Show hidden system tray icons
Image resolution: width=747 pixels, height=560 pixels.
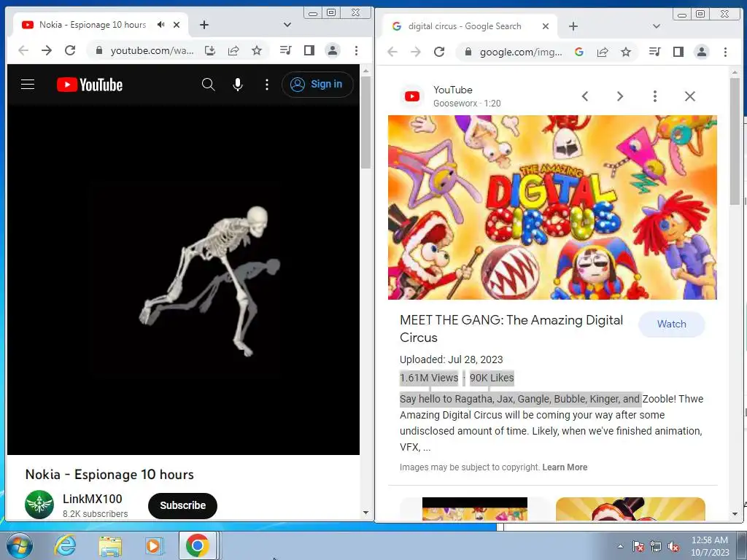[x=620, y=546]
